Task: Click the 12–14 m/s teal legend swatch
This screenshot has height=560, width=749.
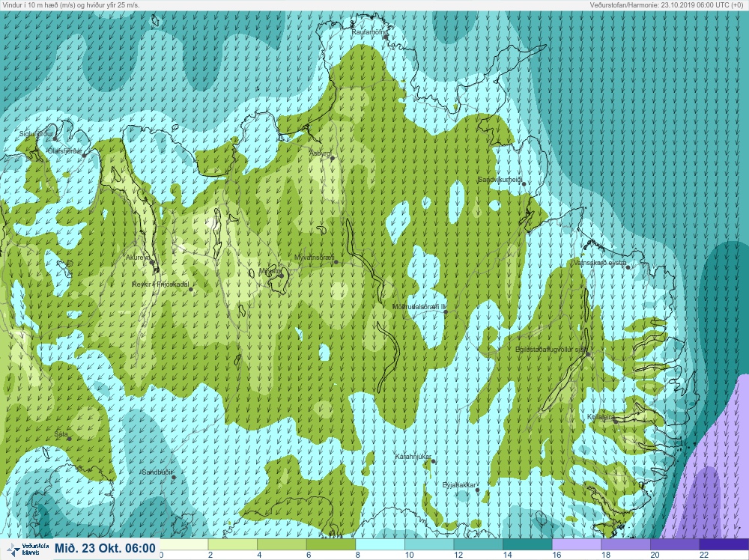Action: (479, 544)
